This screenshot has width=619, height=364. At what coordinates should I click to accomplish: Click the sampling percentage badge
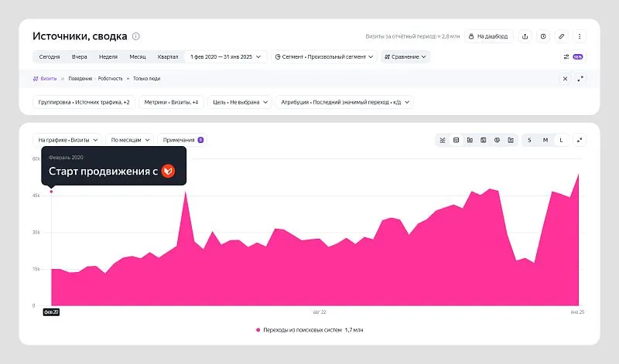577,56
